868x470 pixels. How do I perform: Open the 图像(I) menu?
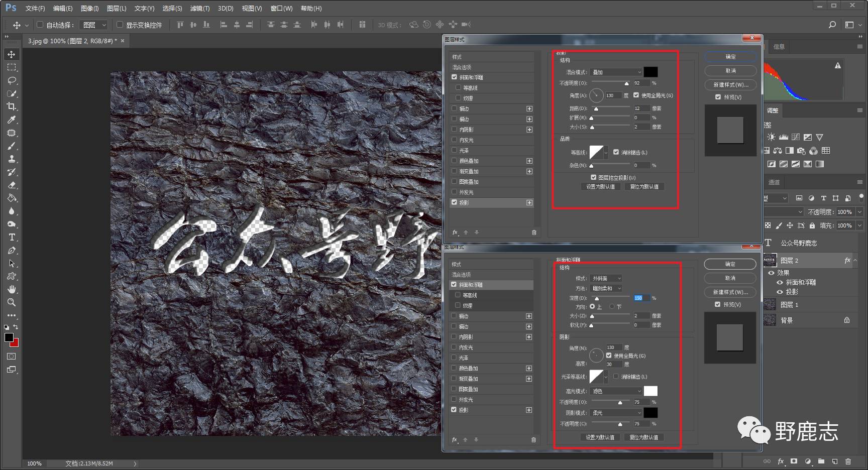[90, 9]
